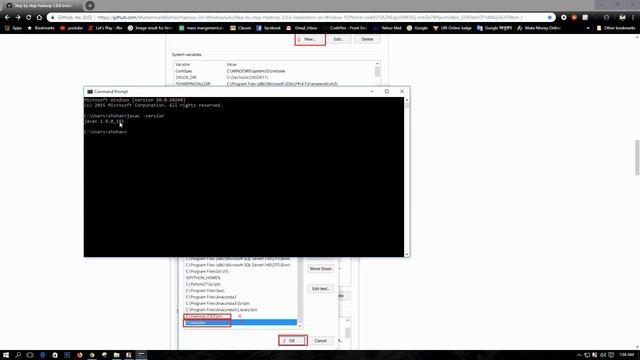The height and width of the screenshot is (360, 640).
Task: Open Firefox from the taskbar
Action: [x=80, y=355]
